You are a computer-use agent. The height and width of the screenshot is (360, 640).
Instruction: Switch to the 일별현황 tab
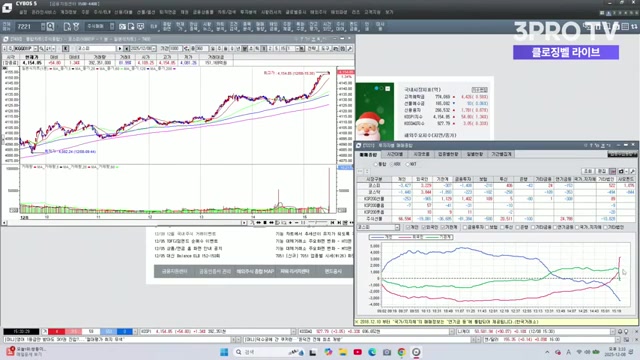point(475,154)
